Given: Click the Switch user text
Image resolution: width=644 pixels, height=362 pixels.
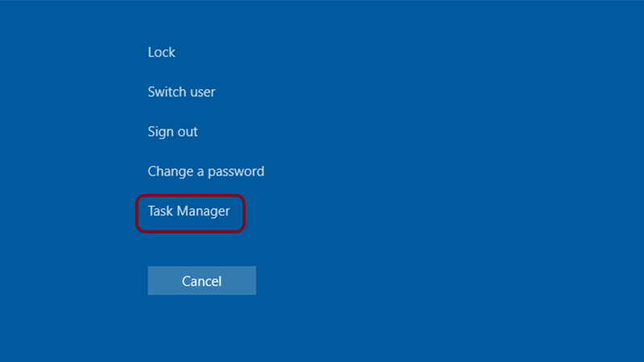Looking at the screenshot, I should pos(181,92).
